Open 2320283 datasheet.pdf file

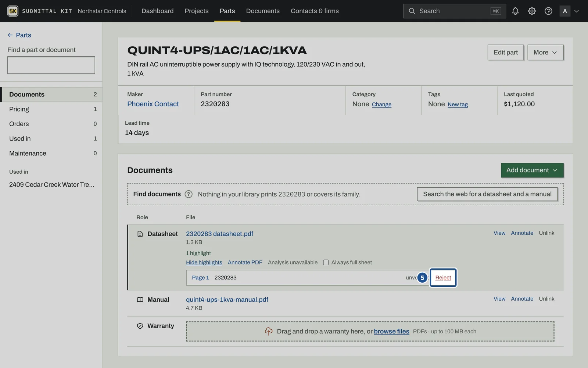219,234
